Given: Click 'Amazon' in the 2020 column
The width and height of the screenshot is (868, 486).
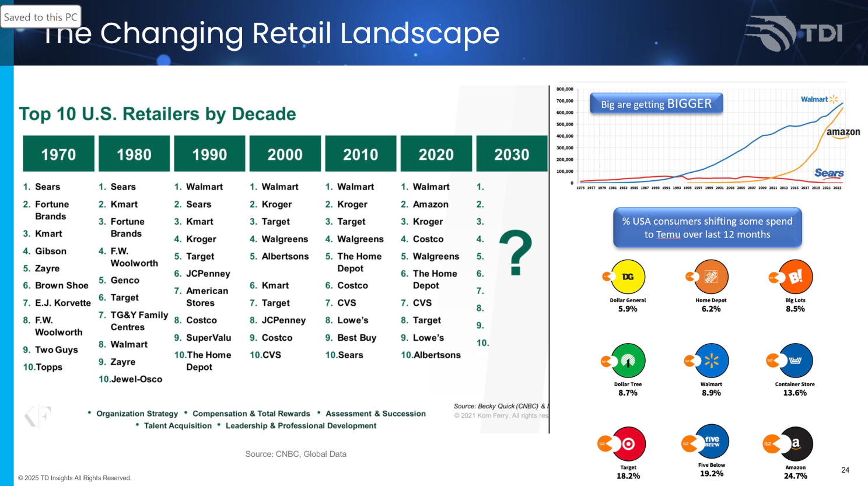Looking at the screenshot, I should point(430,204).
